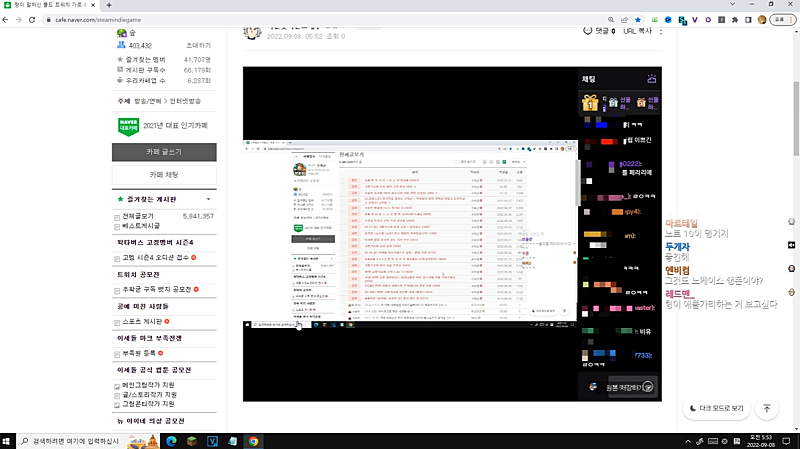The height and width of the screenshot is (449, 800).
Task: Click the 원본 저장하기 button in video
Action: click(x=631, y=387)
